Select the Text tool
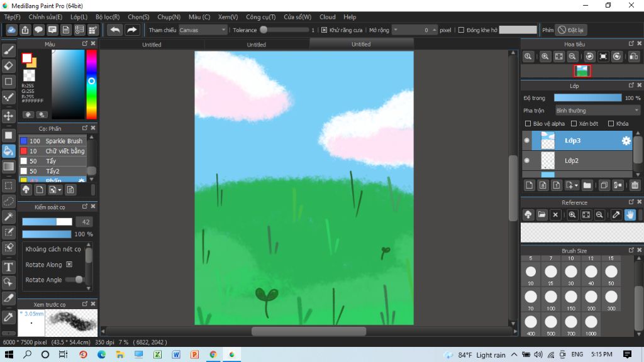 [x=9, y=266]
